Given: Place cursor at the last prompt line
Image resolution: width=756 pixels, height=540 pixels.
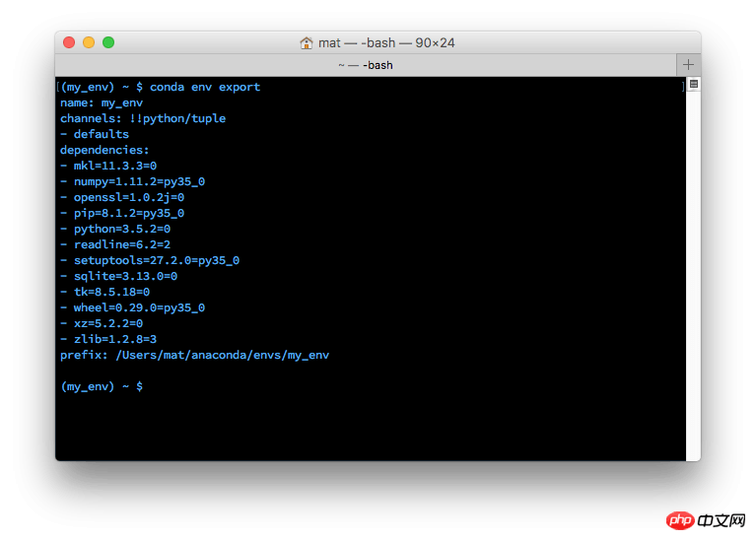Looking at the screenshot, I should [102, 386].
